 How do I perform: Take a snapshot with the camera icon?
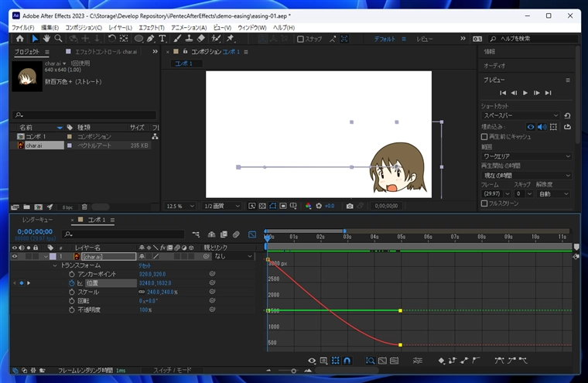[x=350, y=206]
